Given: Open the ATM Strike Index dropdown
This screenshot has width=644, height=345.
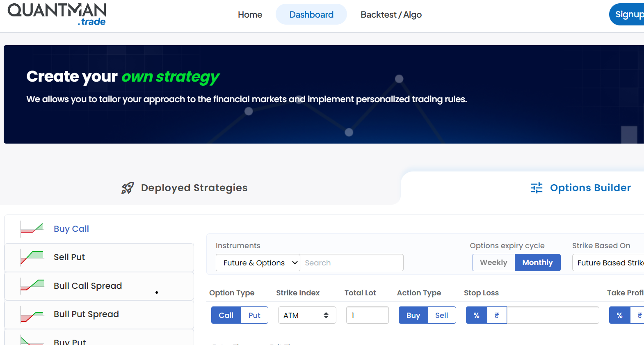Looking at the screenshot, I should click(307, 315).
